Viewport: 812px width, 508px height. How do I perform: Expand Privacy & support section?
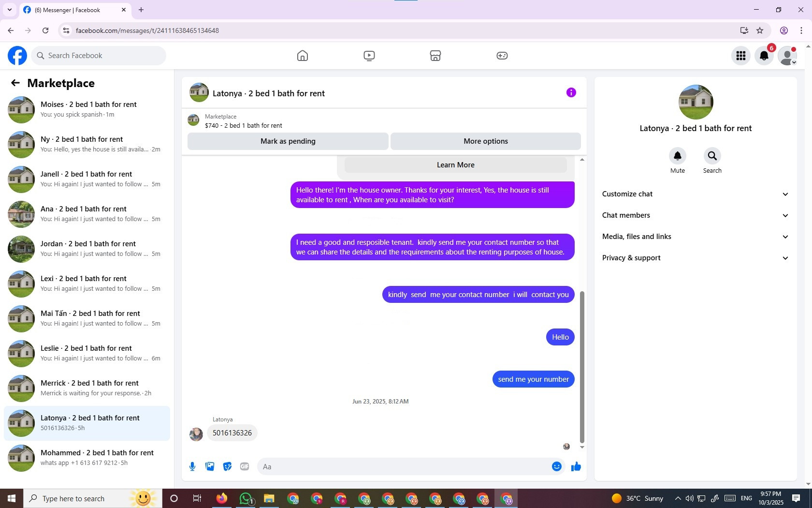pos(696,258)
